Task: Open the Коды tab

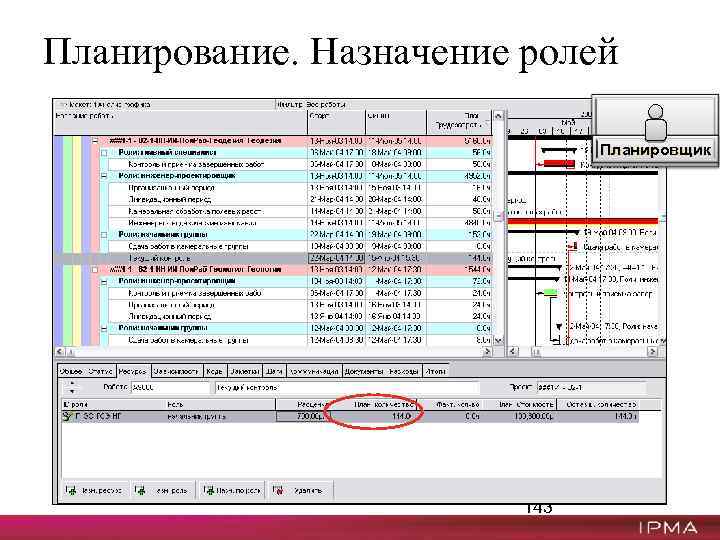Action: point(214,371)
